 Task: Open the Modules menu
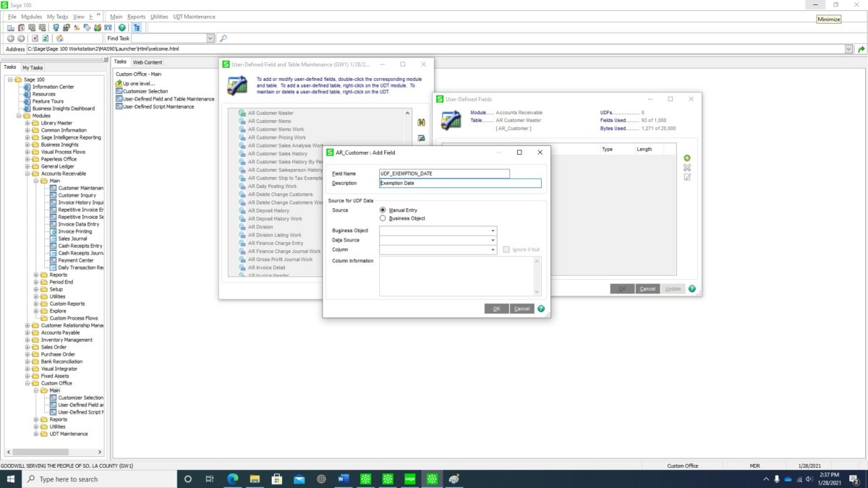point(30,16)
